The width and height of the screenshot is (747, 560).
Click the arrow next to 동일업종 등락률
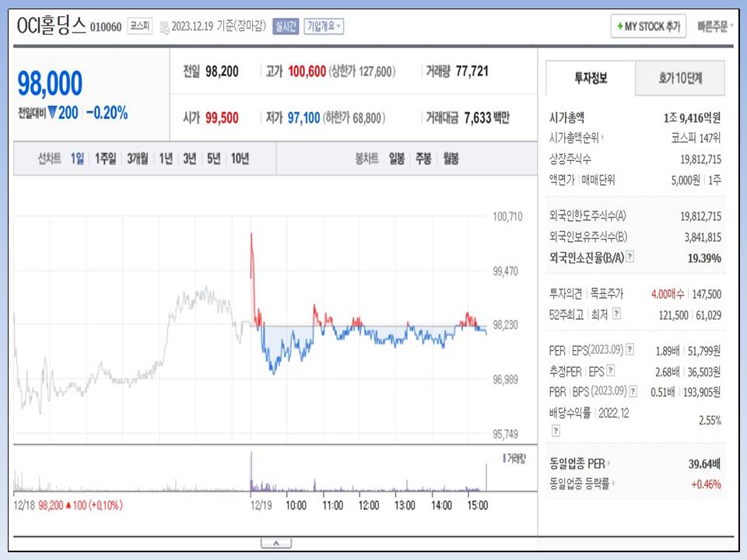(x=613, y=483)
